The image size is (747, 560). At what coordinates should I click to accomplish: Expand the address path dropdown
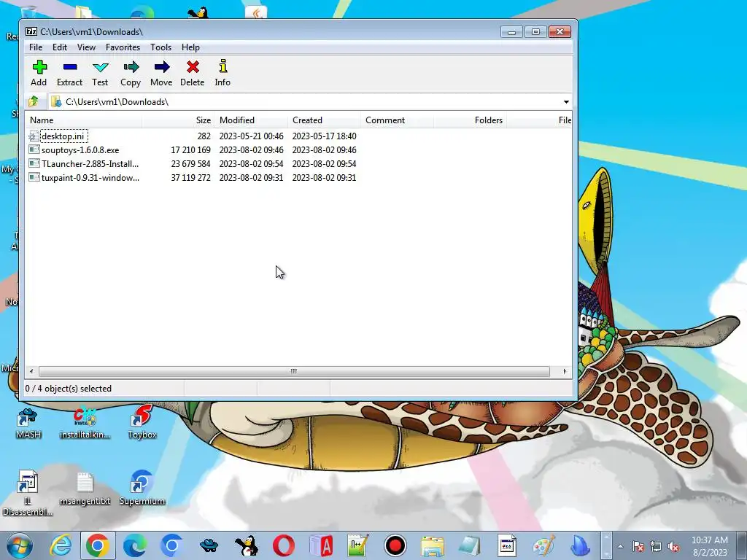point(566,102)
